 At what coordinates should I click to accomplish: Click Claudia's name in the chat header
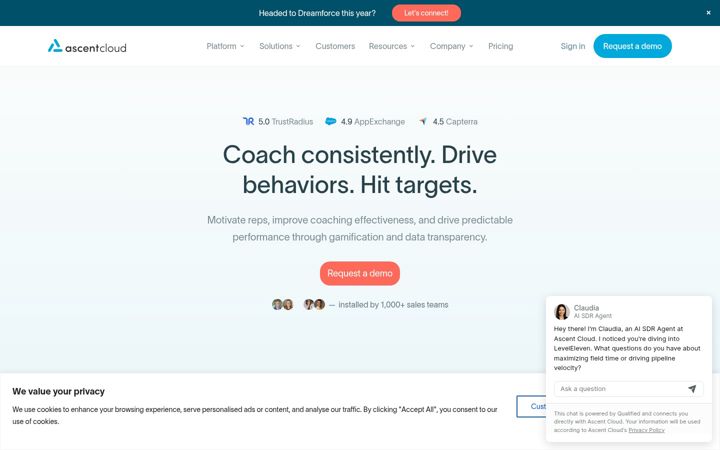[586, 308]
